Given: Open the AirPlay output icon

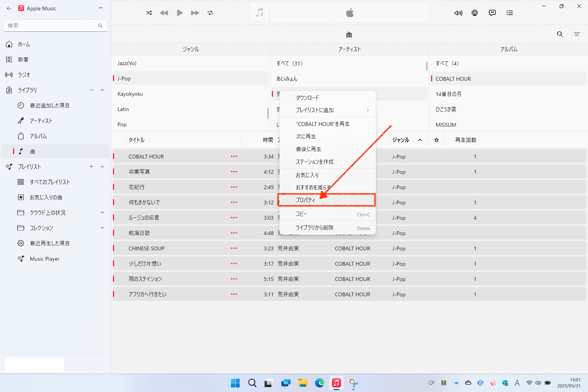Looking at the screenshot, I should [475, 13].
